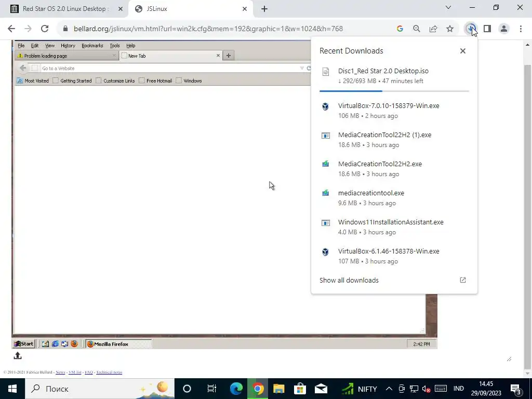Click the Go to a Website field
The height and width of the screenshot is (399, 532).
pyautogui.click(x=170, y=68)
